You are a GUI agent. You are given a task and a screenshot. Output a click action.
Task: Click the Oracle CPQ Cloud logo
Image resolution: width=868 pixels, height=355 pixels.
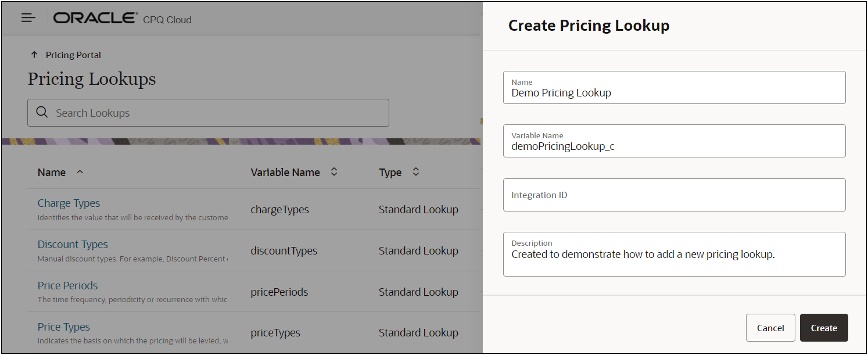(x=122, y=19)
